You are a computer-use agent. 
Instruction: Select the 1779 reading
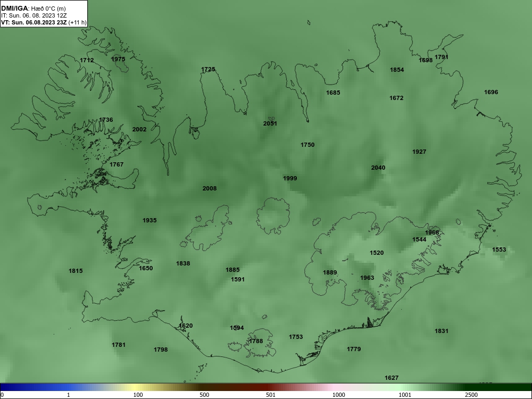click(x=354, y=349)
